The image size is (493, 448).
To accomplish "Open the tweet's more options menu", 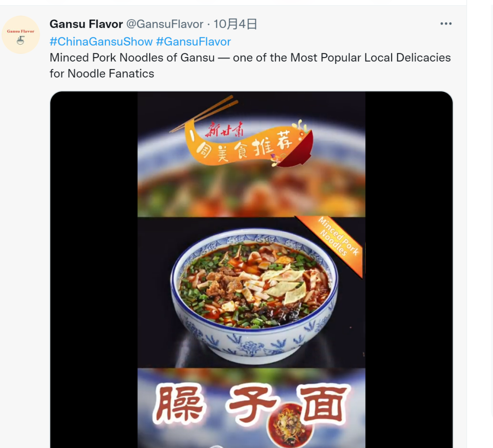I will point(446,24).
